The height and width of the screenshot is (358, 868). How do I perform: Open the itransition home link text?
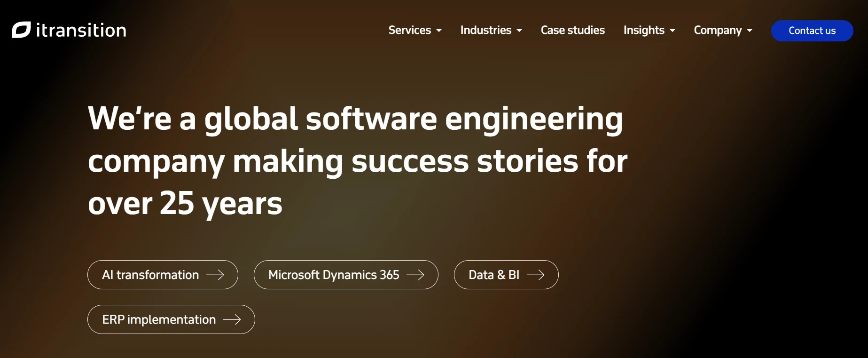pyautogui.click(x=81, y=31)
